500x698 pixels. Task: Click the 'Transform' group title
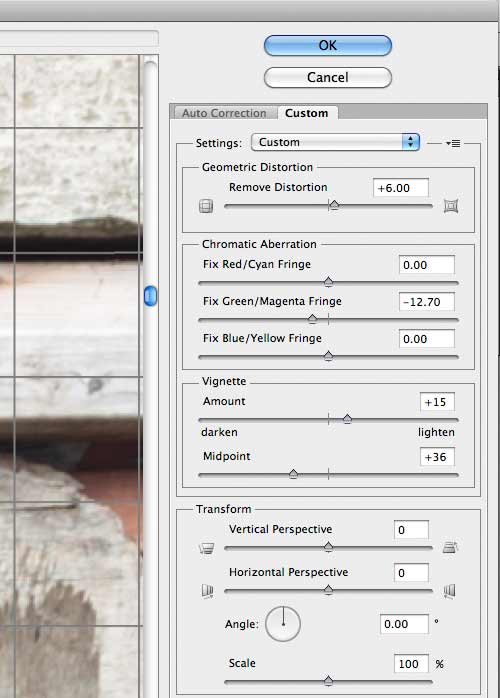coord(224,509)
